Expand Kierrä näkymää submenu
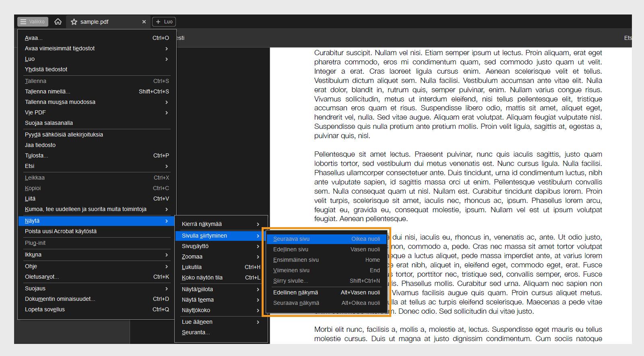The image size is (644, 356). [x=221, y=224]
